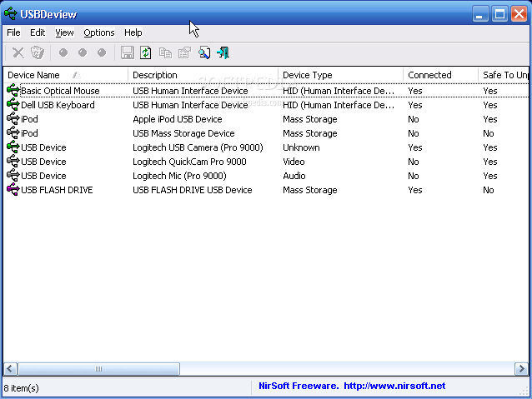Click the icon of the iPod USB Mass Storage row
This screenshot has width=532, height=399.
(13, 133)
